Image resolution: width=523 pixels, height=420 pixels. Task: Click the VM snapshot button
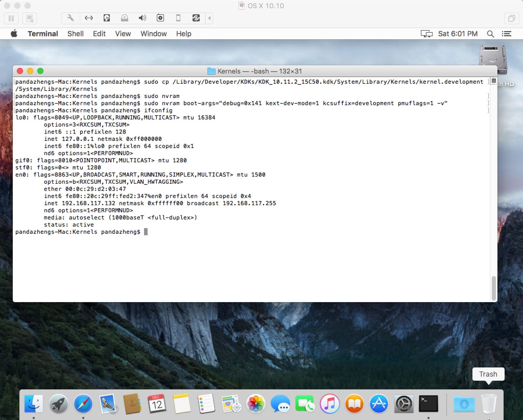coord(30,18)
